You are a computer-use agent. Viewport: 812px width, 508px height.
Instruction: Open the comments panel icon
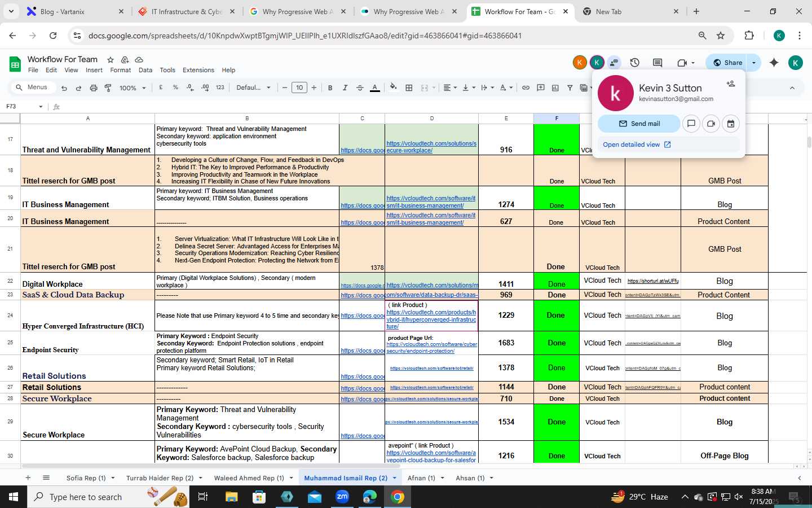[x=657, y=63]
